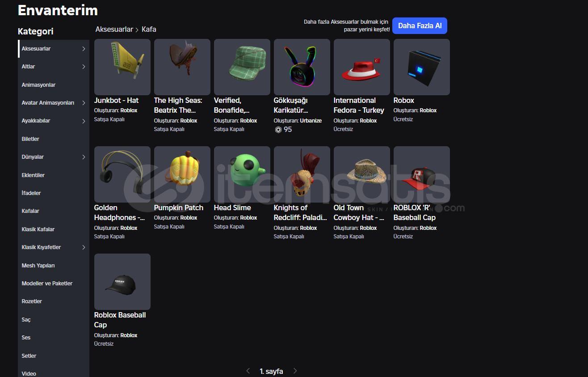Open the Pumpkin Patch item image
The image size is (588, 377).
point(182,174)
